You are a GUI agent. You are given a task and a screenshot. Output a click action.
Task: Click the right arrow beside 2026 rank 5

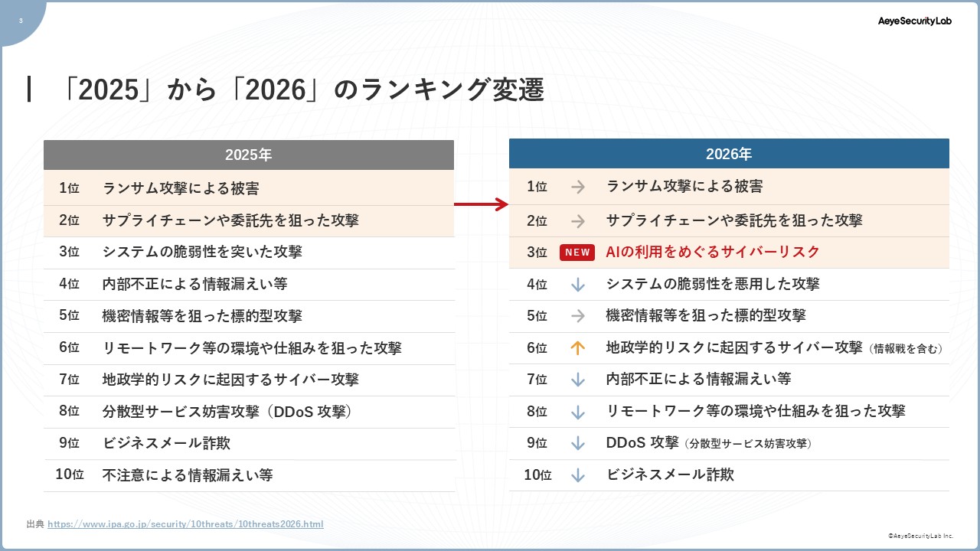click(x=578, y=316)
